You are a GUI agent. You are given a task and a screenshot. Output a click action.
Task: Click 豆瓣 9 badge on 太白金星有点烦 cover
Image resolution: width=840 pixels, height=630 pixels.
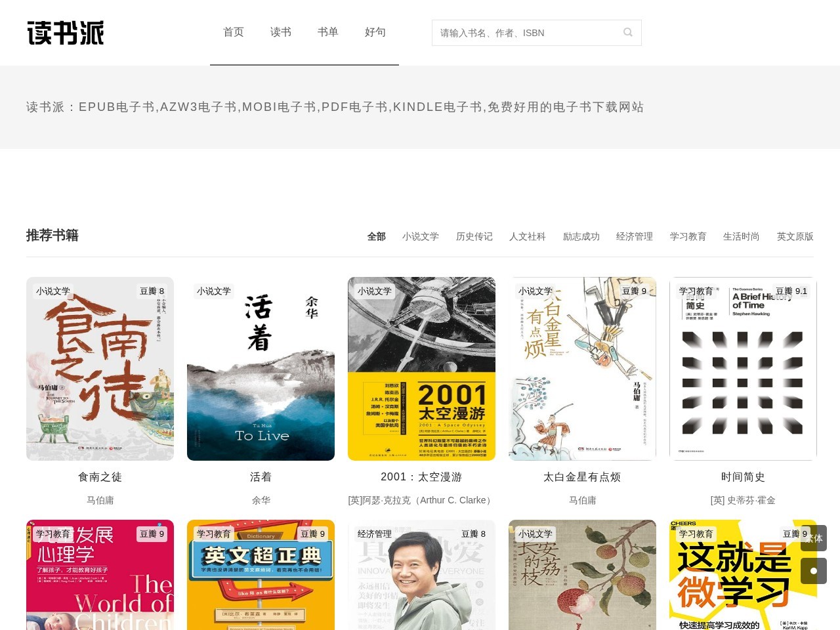(x=635, y=291)
